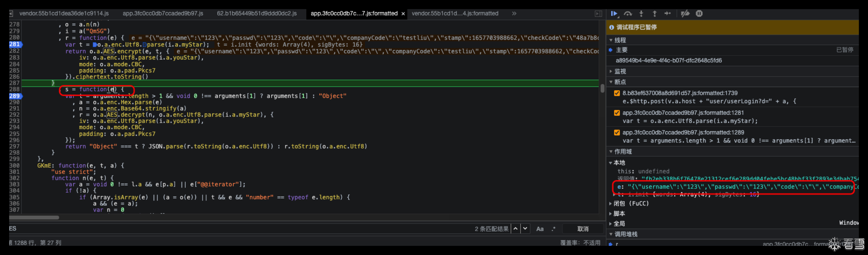Click GKmE function on line 300

tap(44, 165)
